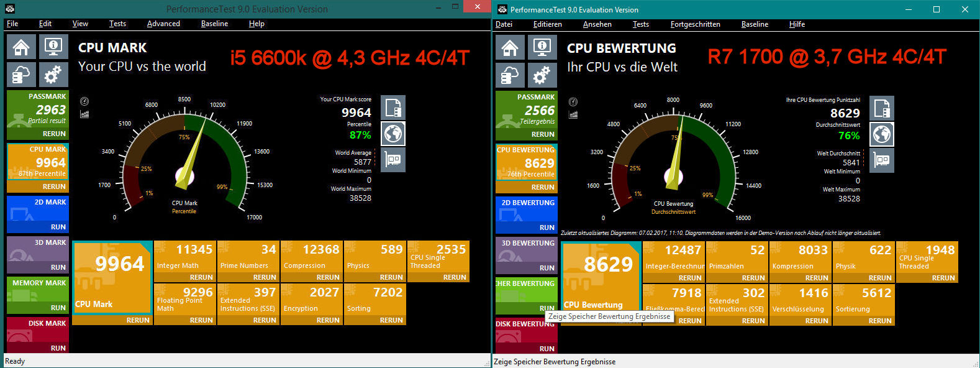Screen dimensions: 980x368
Task: Open Fortgeschritten menu in right window
Action: [x=696, y=24]
